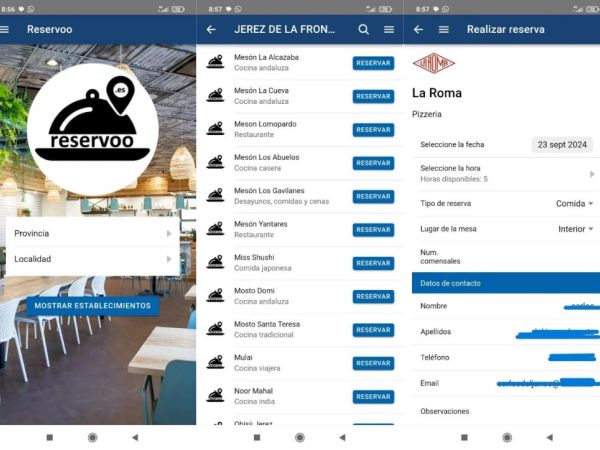Click Mesón La Cueva restaurant icon
Screen dimensions: 600x450
[215, 95]
